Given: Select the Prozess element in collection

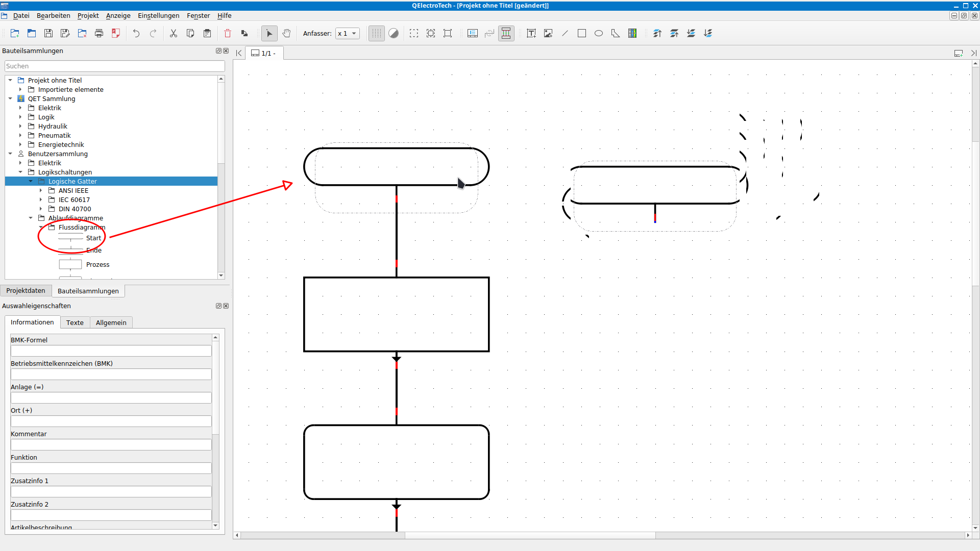Looking at the screenshot, I should [x=97, y=265].
